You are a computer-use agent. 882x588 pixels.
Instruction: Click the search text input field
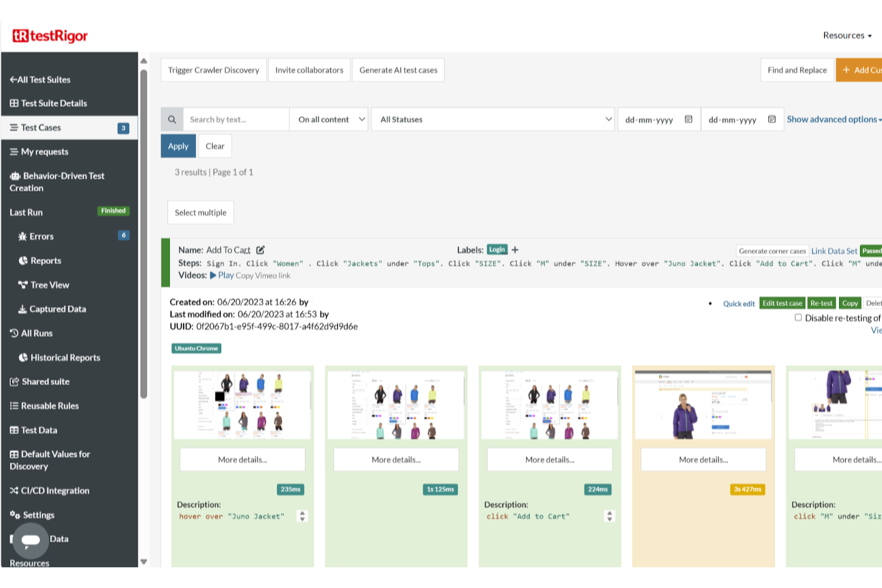[x=235, y=119]
